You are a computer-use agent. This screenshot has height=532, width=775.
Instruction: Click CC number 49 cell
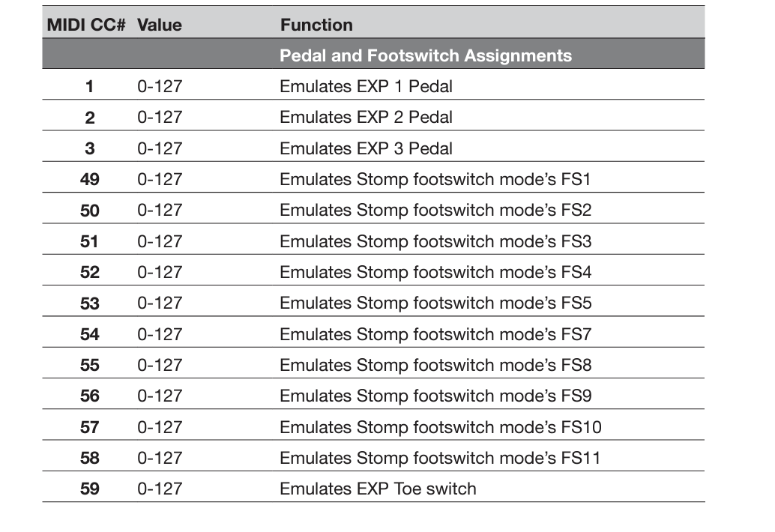pos(89,179)
